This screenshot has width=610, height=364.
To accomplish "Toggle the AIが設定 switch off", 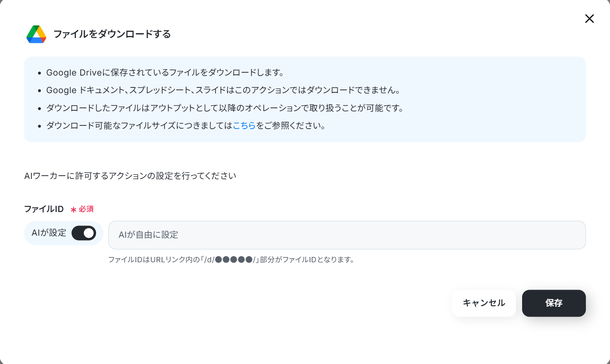I will click(84, 233).
